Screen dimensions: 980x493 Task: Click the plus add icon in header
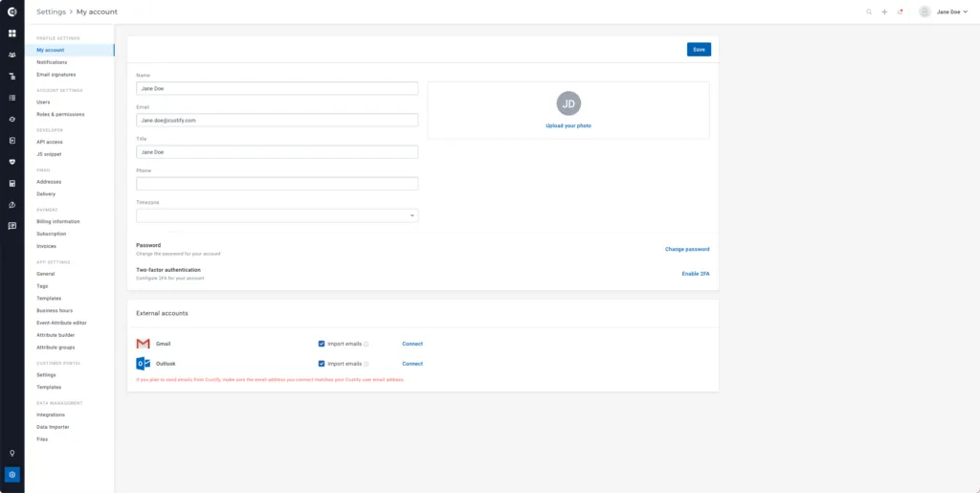click(884, 11)
